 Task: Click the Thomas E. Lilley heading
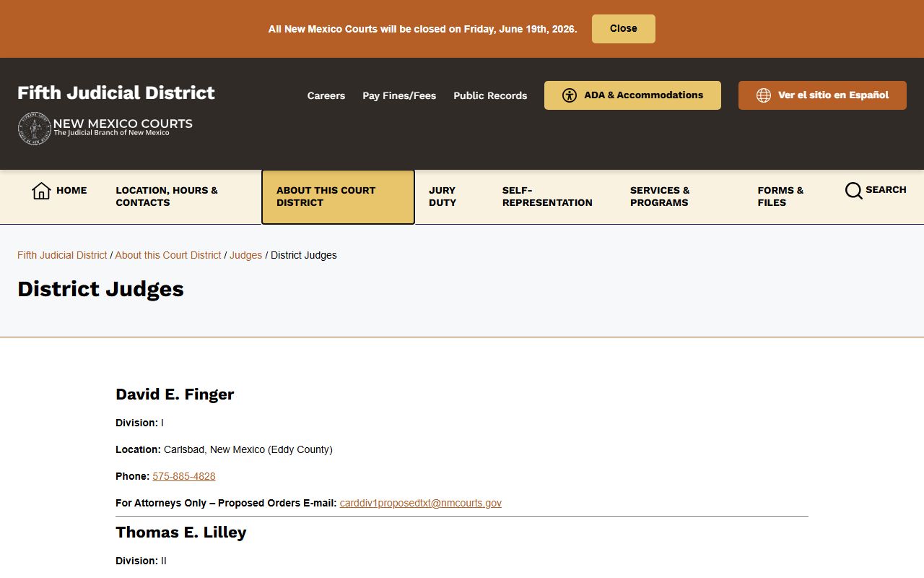(x=181, y=532)
